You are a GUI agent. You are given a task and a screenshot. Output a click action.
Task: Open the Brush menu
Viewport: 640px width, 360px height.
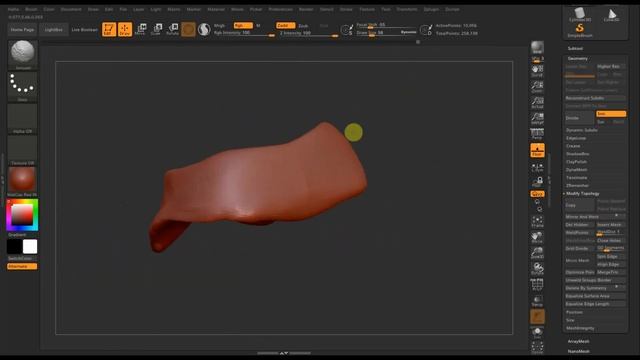click(x=31, y=9)
